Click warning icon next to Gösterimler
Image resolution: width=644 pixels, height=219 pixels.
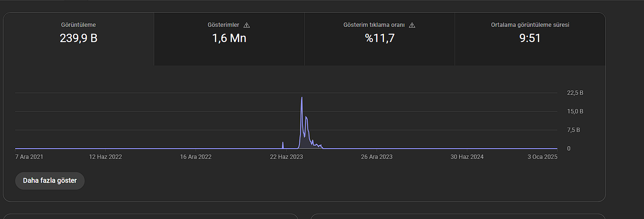point(247,25)
